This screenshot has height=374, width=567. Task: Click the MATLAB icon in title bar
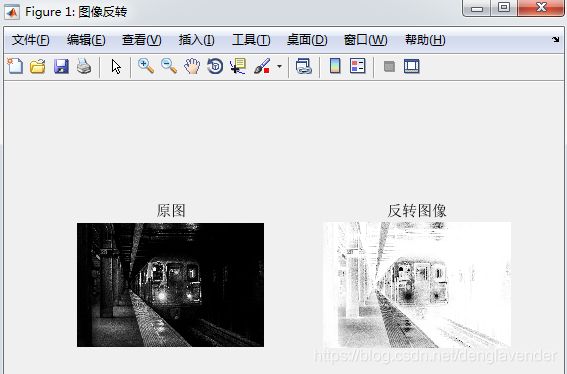(x=12, y=12)
